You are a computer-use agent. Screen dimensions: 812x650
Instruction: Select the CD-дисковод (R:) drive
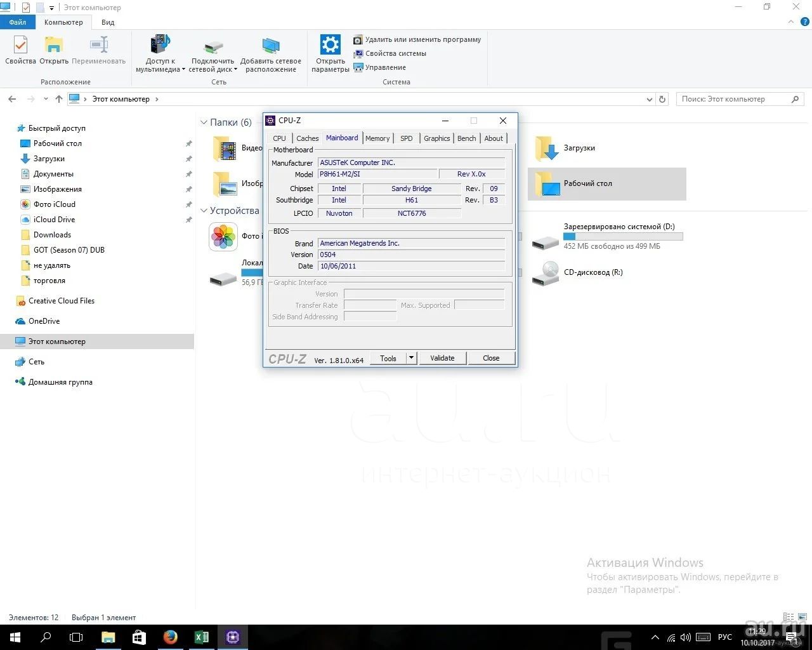pyautogui.click(x=577, y=272)
